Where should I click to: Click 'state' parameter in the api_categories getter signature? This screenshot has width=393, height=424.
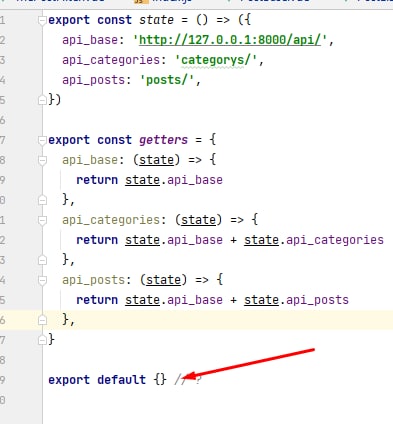tap(198, 220)
